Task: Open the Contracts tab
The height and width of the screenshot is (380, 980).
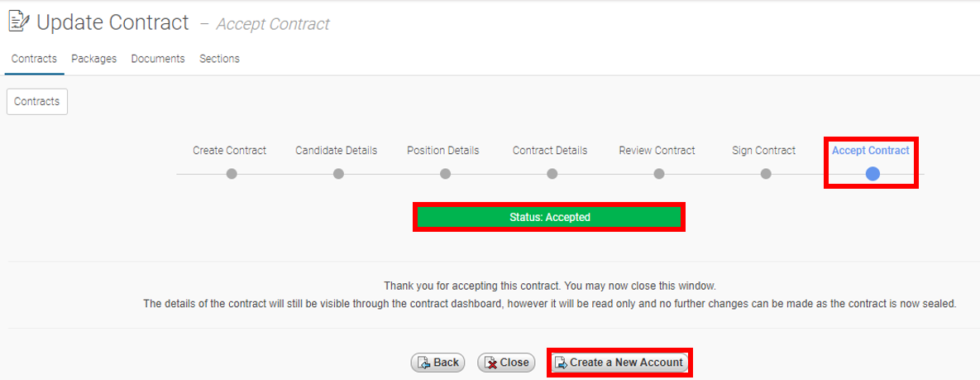Action: pyautogui.click(x=35, y=59)
